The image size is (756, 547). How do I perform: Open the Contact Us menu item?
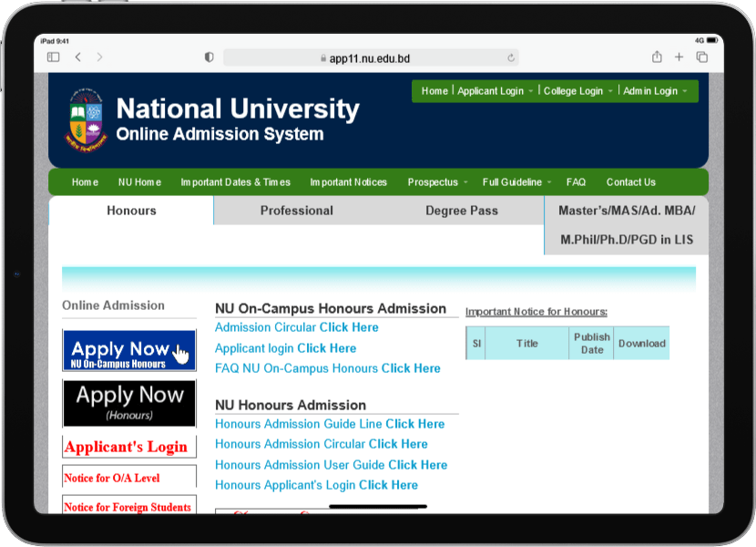[630, 182]
